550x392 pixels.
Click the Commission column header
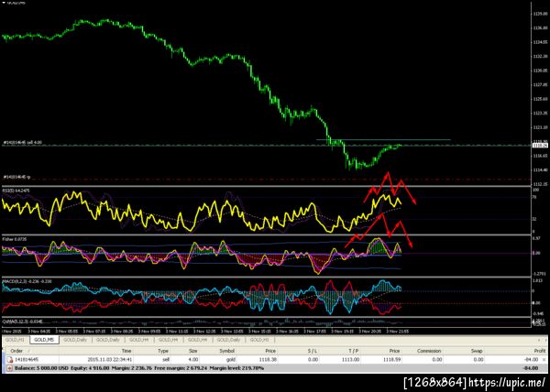pos(429,351)
